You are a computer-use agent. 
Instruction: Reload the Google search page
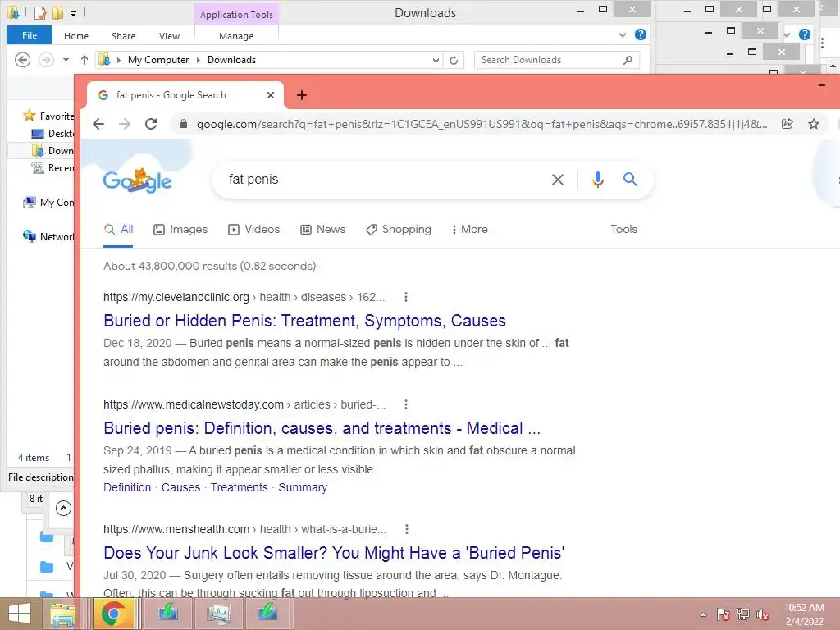(151, 125)
